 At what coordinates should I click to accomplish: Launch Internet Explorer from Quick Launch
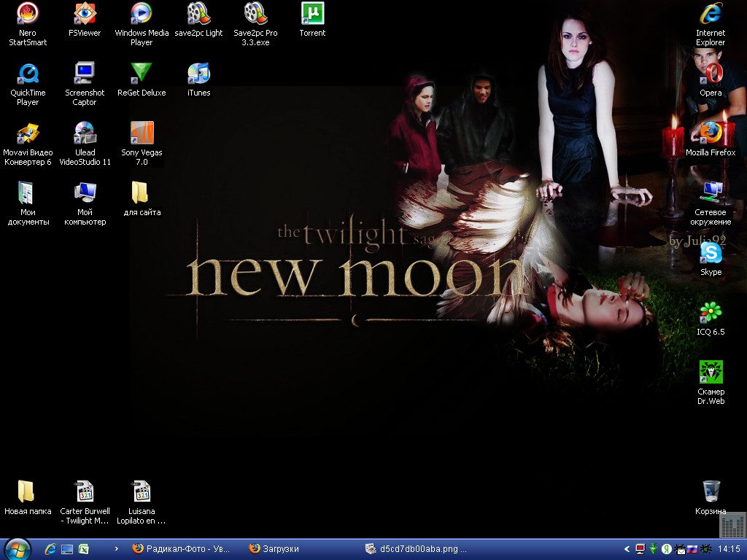50,549
